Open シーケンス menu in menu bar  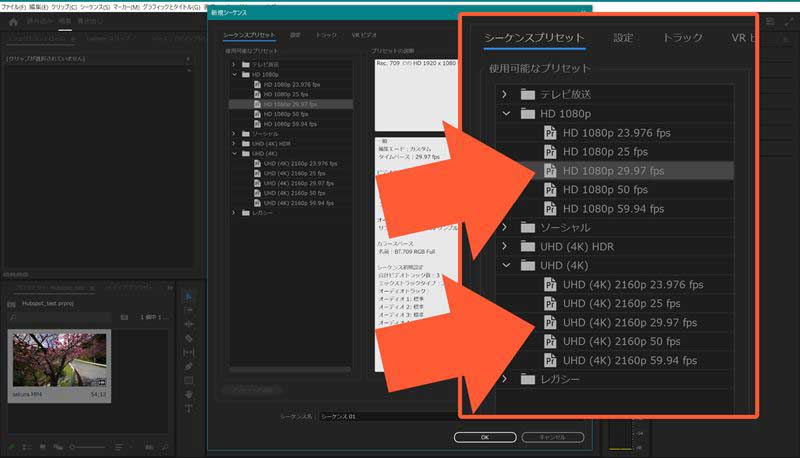(95, 7)
